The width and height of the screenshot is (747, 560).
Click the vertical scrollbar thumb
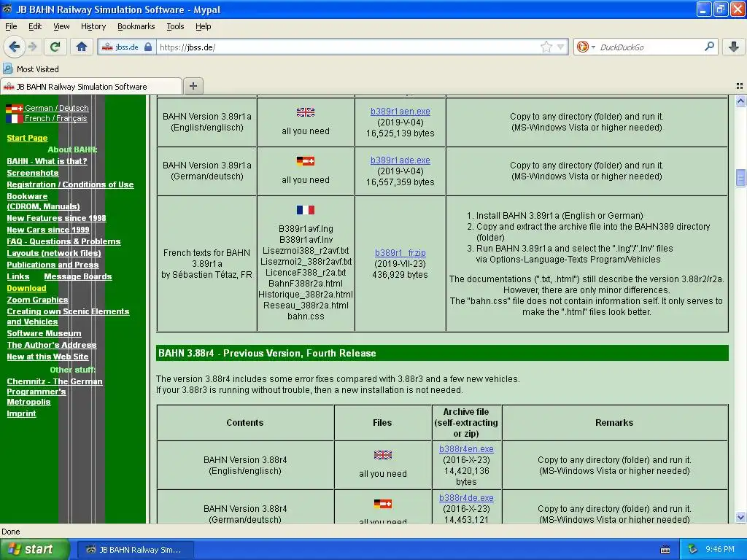click(x=740, y=179)
